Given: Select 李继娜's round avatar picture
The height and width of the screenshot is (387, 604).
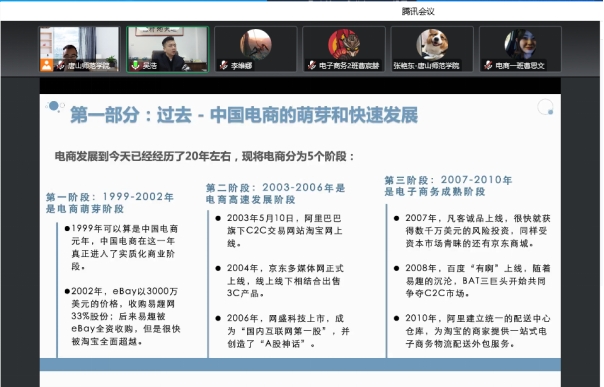Looking at the screenshot, I should 256,44.
